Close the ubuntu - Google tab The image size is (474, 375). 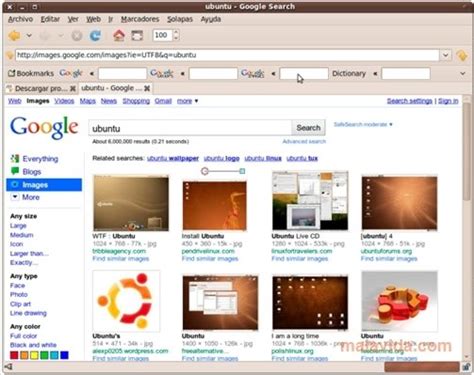click(147, 88)
